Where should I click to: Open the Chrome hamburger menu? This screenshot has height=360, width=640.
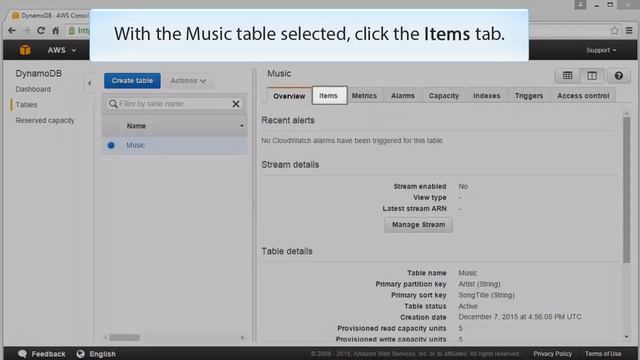[629, 30]
